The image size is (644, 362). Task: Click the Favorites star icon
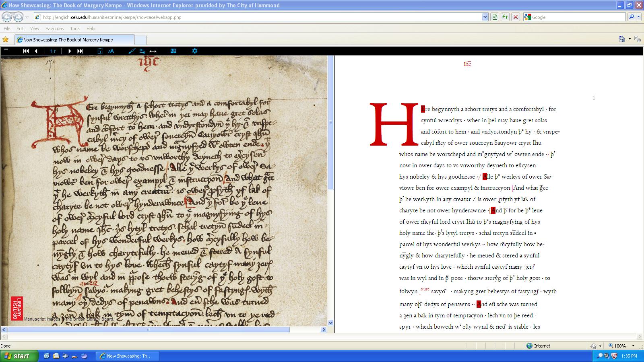tap(5, 39)
